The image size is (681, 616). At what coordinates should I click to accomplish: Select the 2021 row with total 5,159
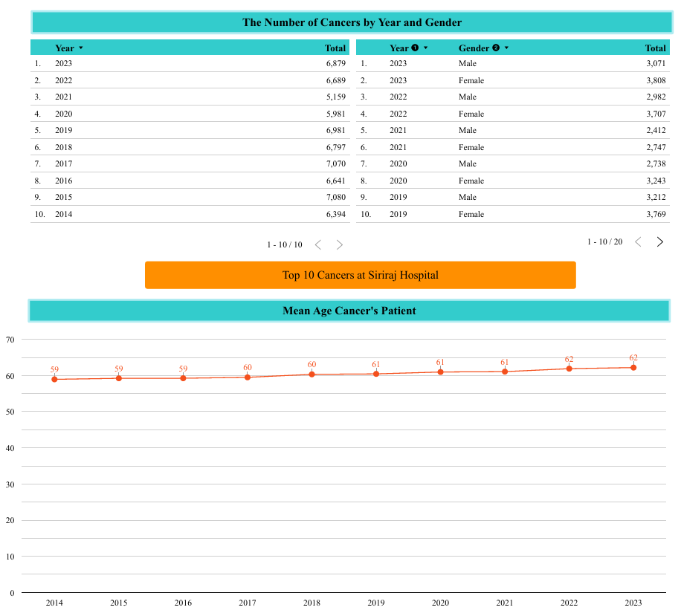(190, 97)
